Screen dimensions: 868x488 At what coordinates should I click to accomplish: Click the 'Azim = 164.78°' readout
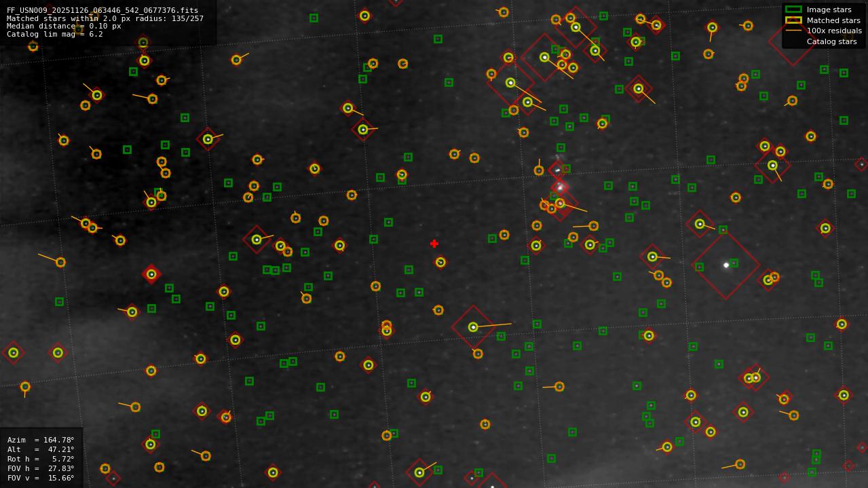41,440
